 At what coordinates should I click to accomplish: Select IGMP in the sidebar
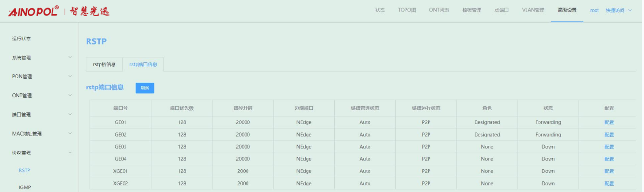25,187
